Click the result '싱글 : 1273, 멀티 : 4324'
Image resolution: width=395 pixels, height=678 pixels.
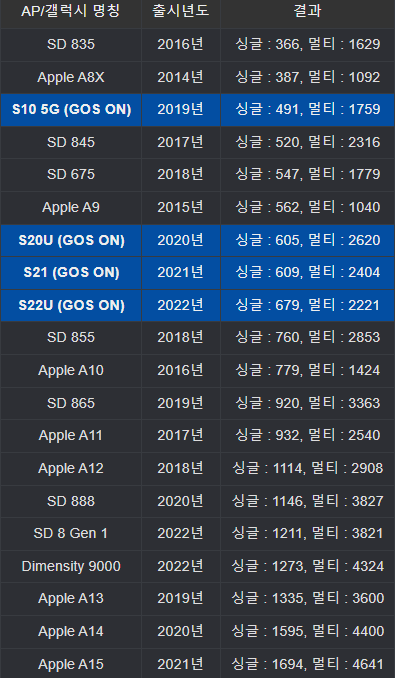pyautogui.click(x=308, y=566)
